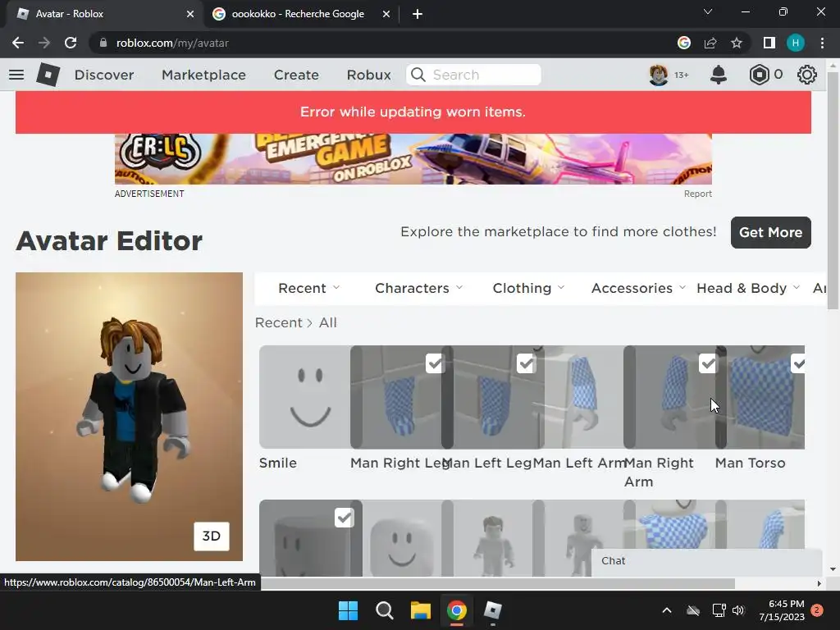Open the Windows Start menu

click(x=348, y=610)
